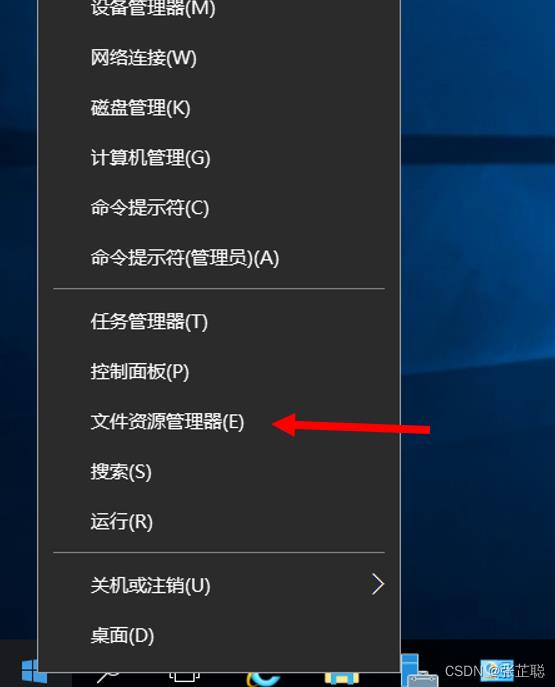555x687 pixels.
Task: Open the Server Manager taskbar icon
Action: click(419, 670)
